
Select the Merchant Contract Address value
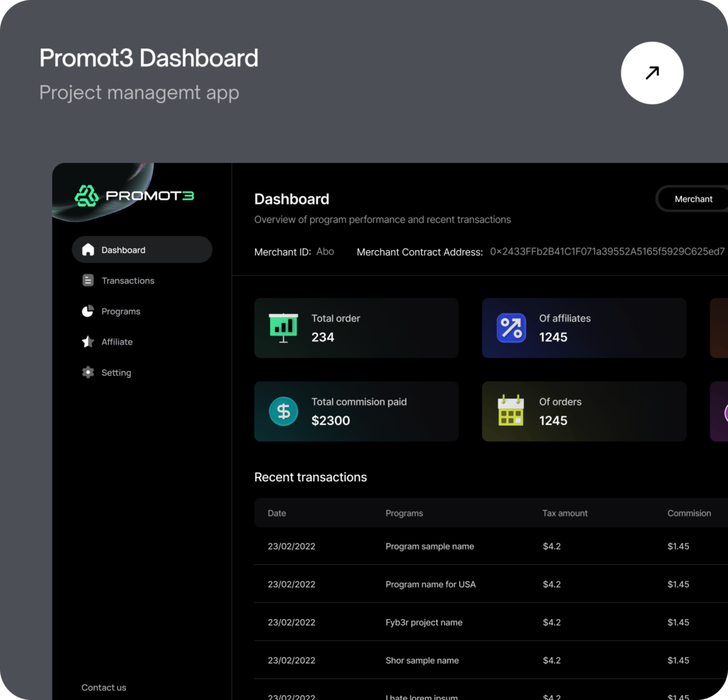click(607, 252)
